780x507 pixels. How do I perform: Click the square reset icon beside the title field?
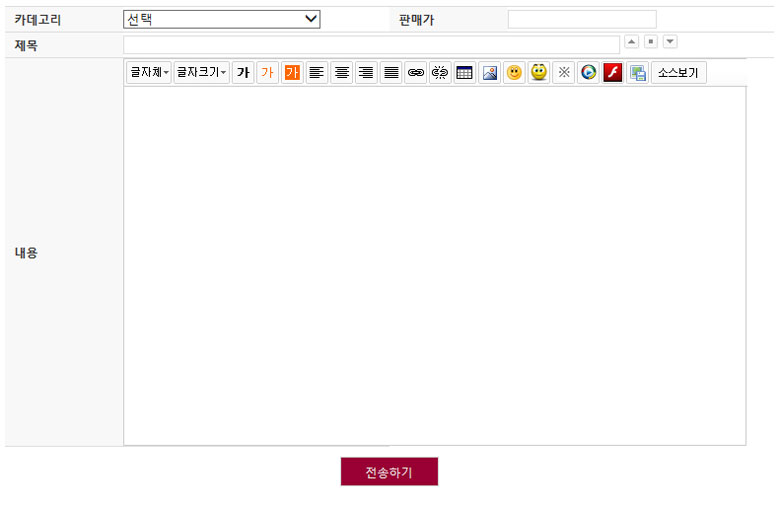click(x=651, y=42)
